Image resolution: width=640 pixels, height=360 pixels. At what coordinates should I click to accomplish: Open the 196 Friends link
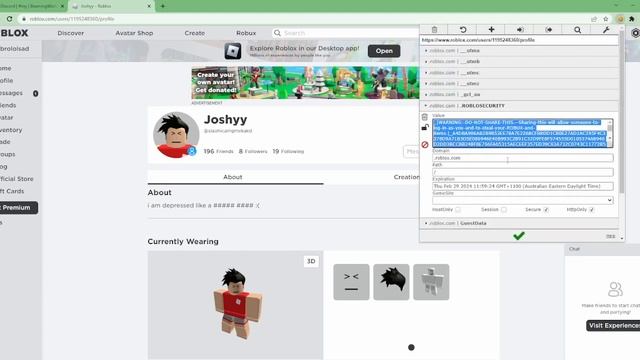click(x=218, y=151)
